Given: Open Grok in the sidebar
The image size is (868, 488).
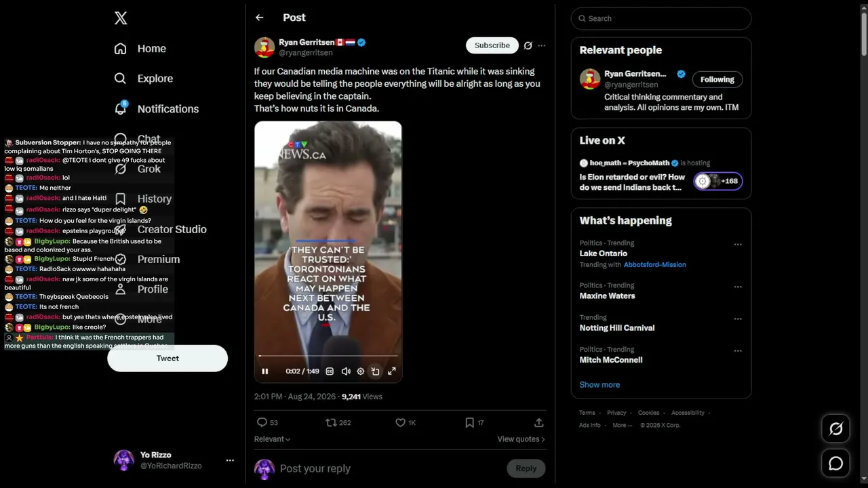Looking at the screenshot, I should tap(138, 169).
